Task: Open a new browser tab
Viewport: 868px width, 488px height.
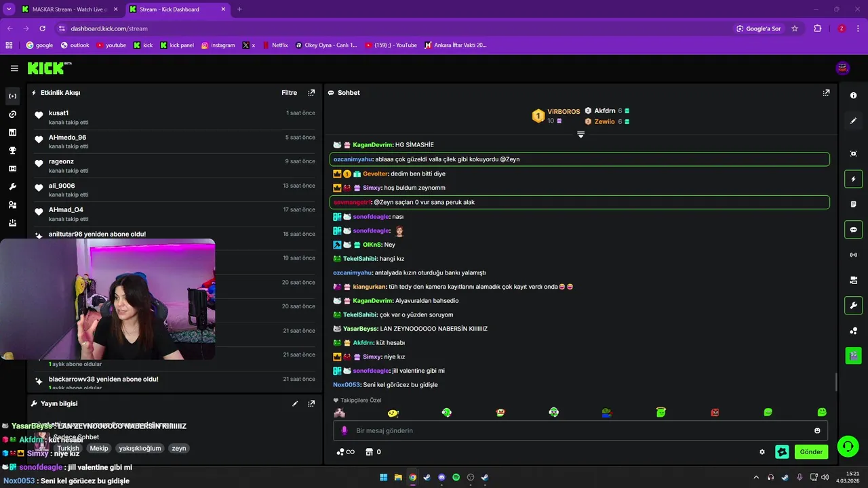Action: [239, 9]
